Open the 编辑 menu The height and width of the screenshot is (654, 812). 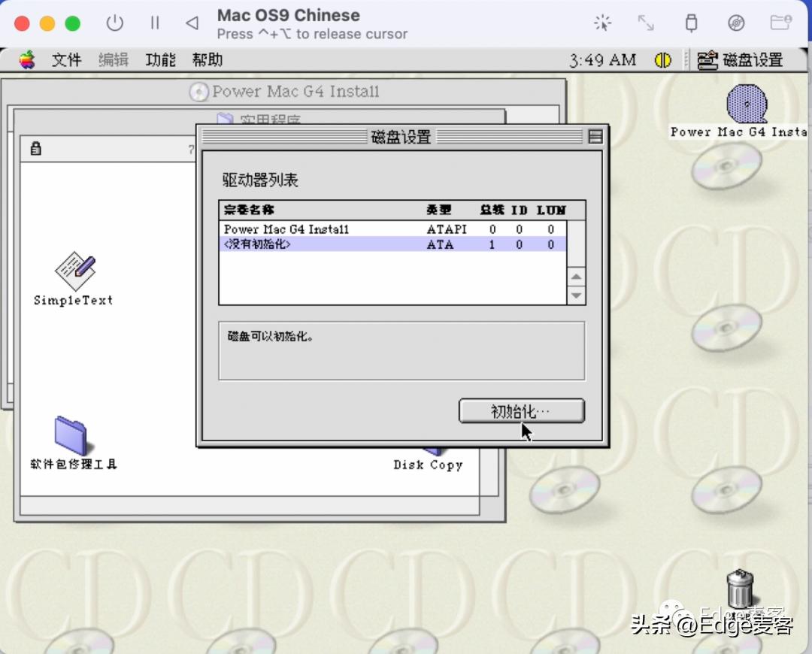pyautogui.click(x=113, y=59)
